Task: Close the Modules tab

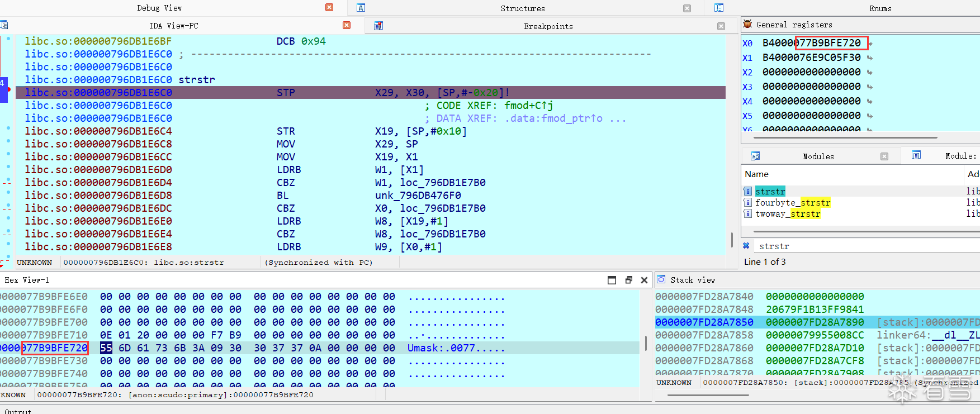Action: 884,156
